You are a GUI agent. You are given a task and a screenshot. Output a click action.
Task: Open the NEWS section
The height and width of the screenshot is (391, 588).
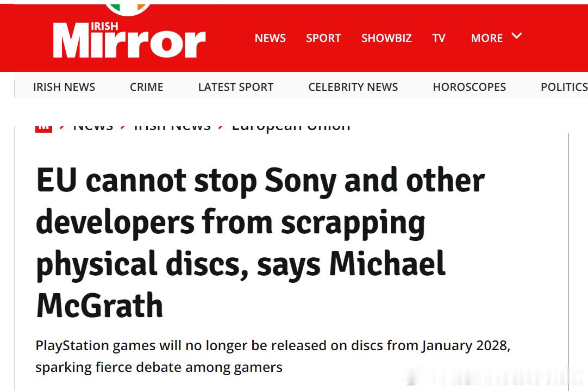click(270, 38)
